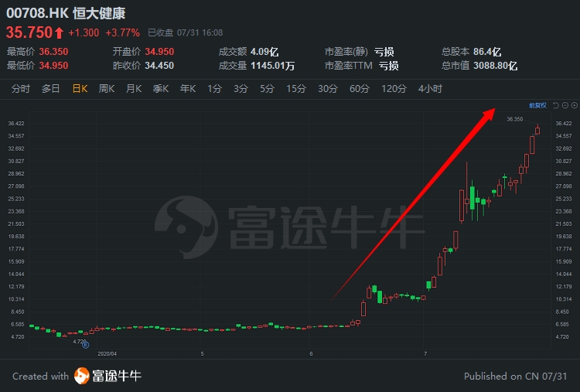Select the 季K quarterly chart tab
This screenshot has height=392, width=580.
coord(161,89)
